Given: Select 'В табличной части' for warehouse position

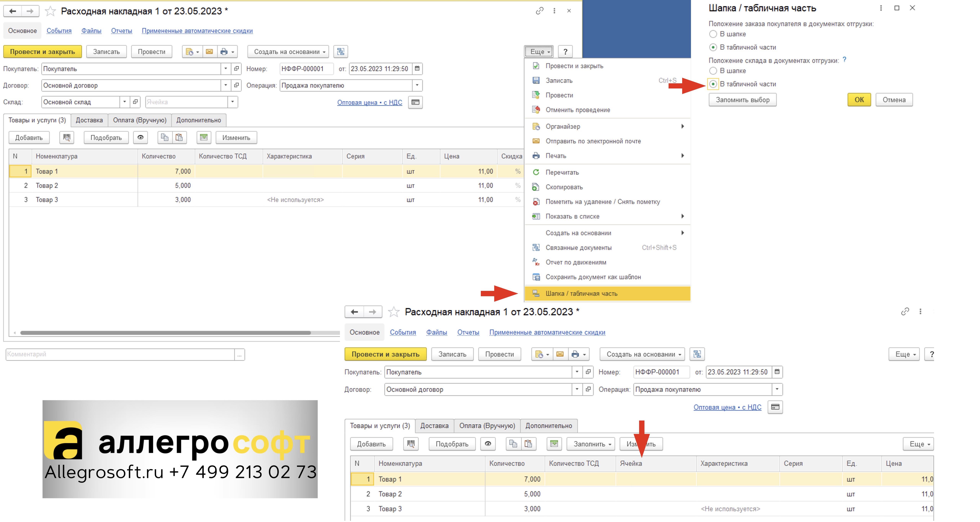Looking at the screenshot, I should 713,84.
